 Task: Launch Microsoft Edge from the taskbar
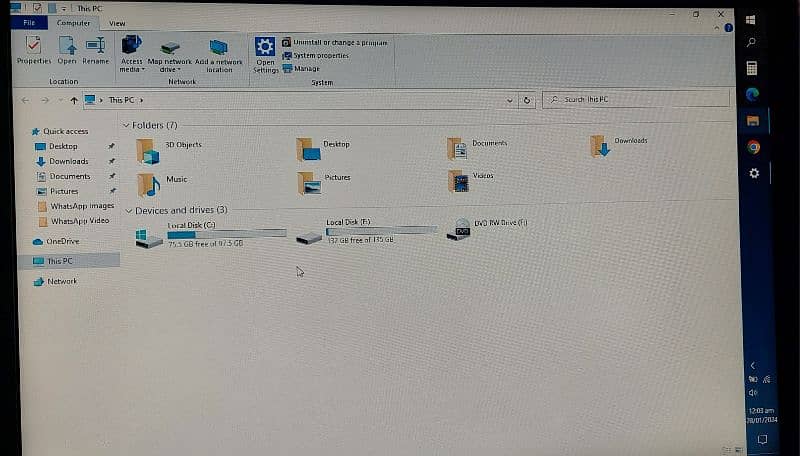(x=753, y=94)
